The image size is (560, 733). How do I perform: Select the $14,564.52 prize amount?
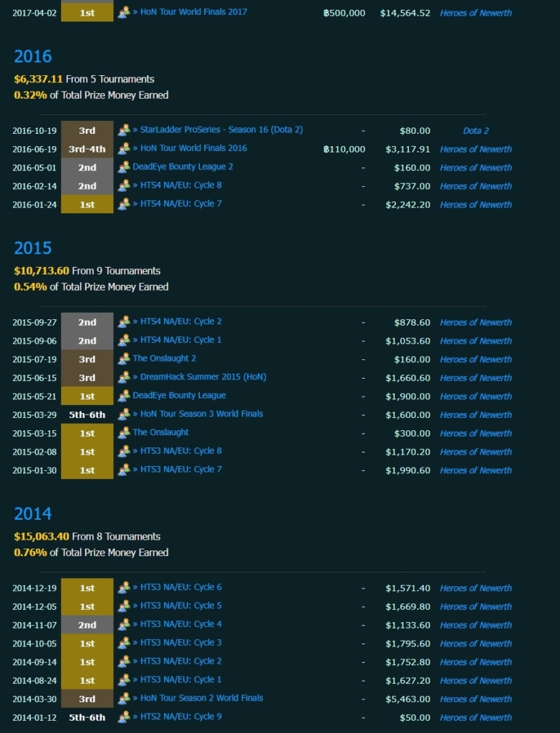coord(405,13)
